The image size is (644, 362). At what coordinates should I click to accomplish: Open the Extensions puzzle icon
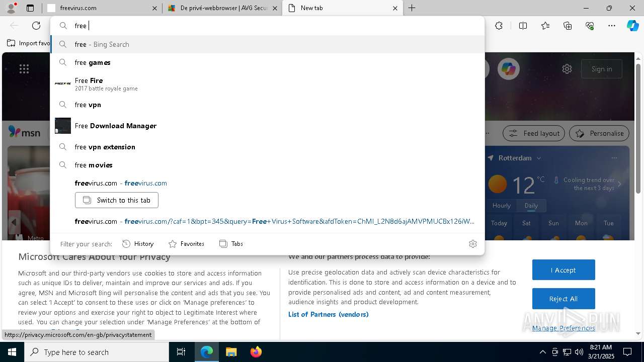(x=499, y=26)
